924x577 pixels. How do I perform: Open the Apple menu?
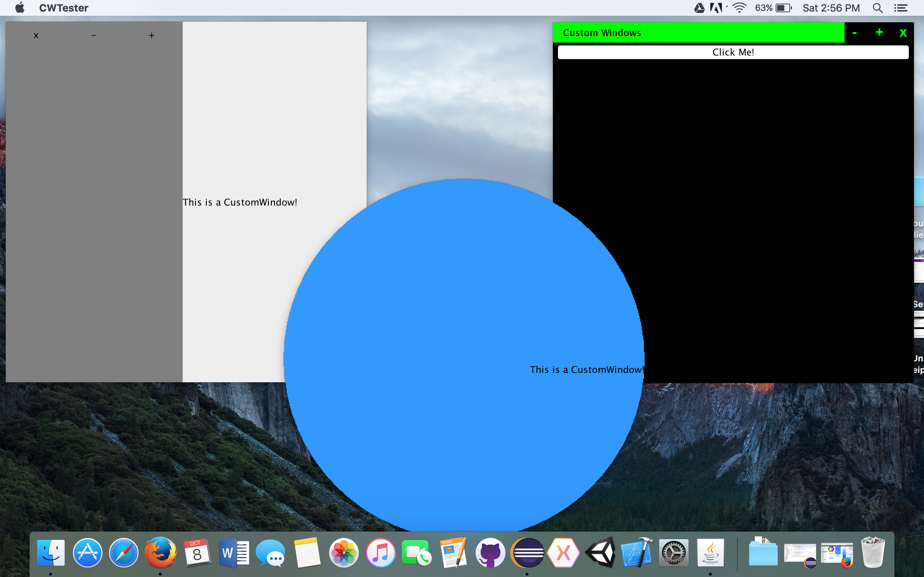coord(20,8)
